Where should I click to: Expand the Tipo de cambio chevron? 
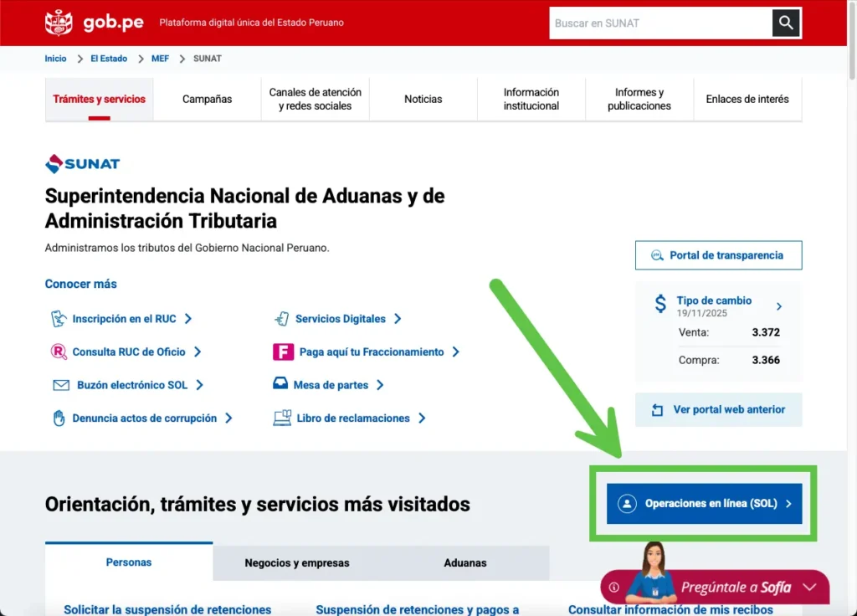[779, 306]
